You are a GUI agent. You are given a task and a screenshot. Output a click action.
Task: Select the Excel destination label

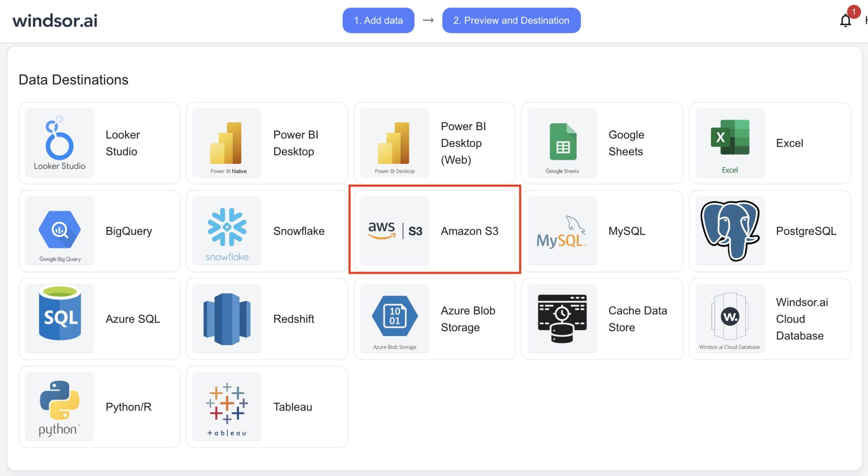[790, 143]
